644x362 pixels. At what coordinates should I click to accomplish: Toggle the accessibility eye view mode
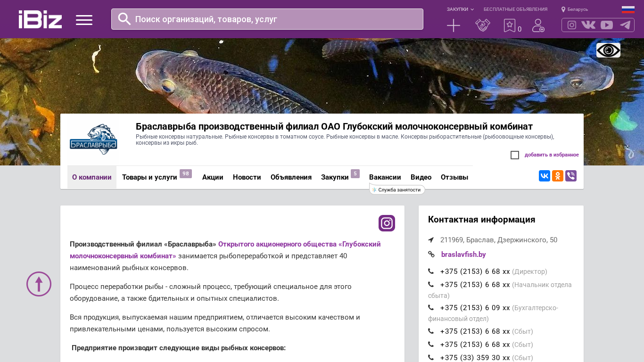pos(608,50)
